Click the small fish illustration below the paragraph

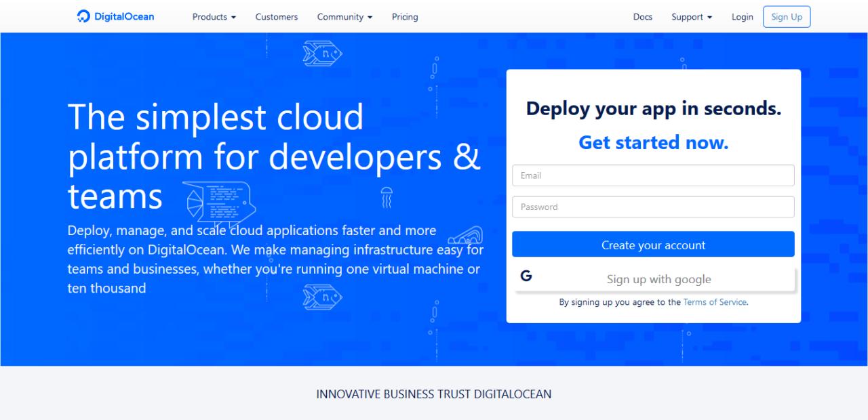(x=322, y=297)
